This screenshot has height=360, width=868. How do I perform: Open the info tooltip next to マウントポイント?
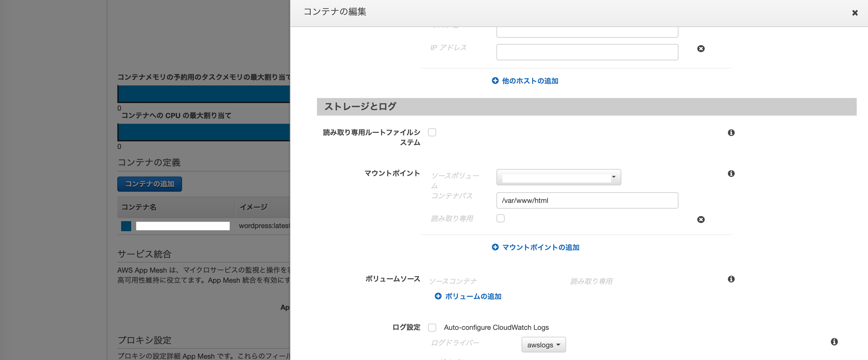731,173
